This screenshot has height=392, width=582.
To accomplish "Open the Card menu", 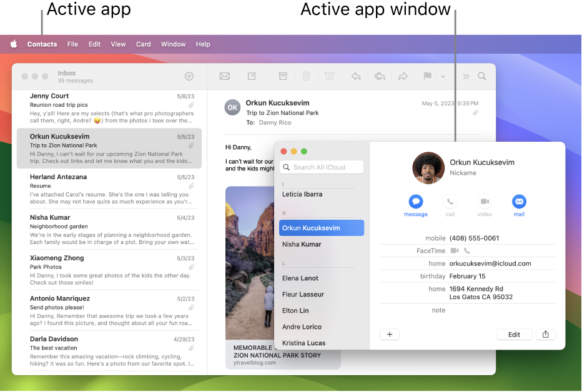I will [x=143, y=44].
